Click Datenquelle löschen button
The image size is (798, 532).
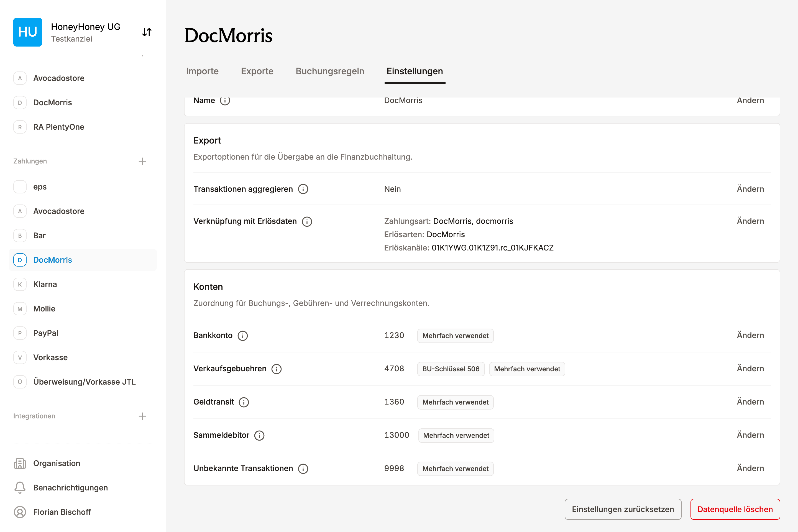pos(735,509)
